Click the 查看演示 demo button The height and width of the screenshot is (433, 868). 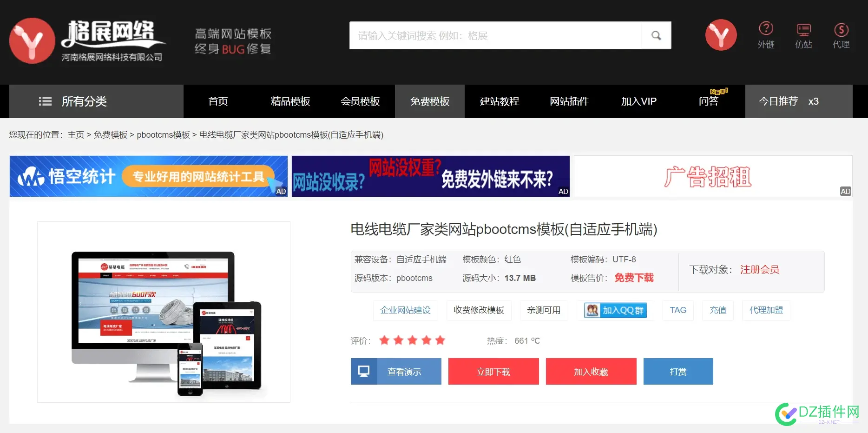[x=396, y=372]
